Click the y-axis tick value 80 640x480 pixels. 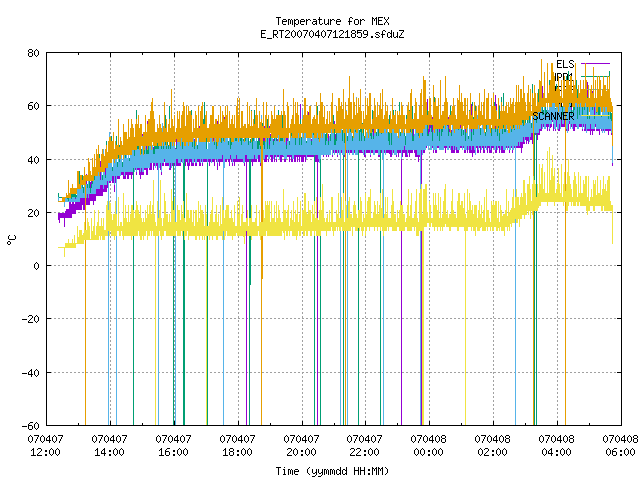[33, 53]
